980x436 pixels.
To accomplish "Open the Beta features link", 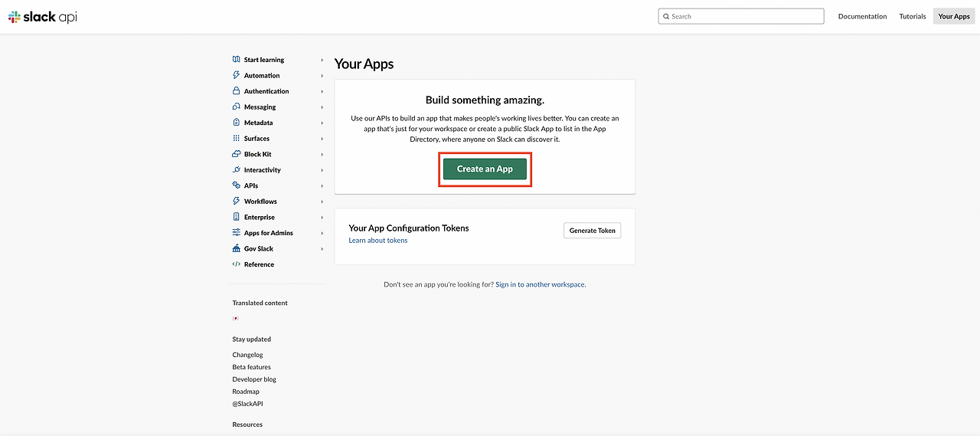I will [252, 367].
